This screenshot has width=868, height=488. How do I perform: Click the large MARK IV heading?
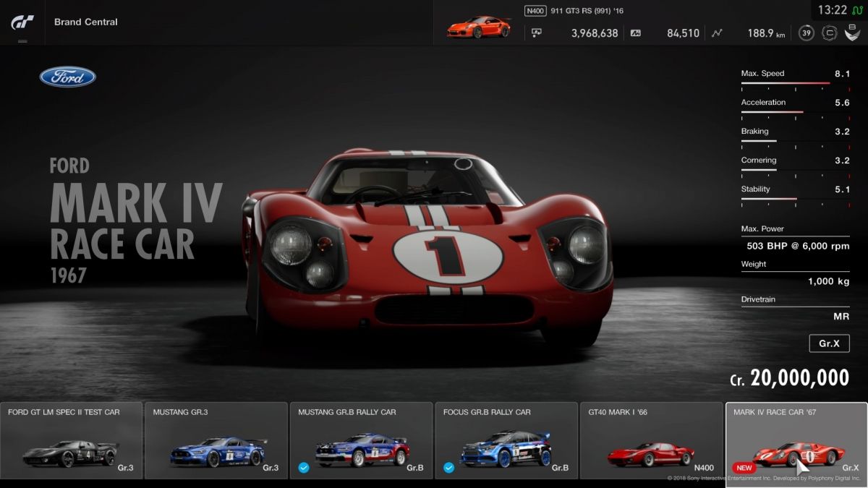[136, 202]
